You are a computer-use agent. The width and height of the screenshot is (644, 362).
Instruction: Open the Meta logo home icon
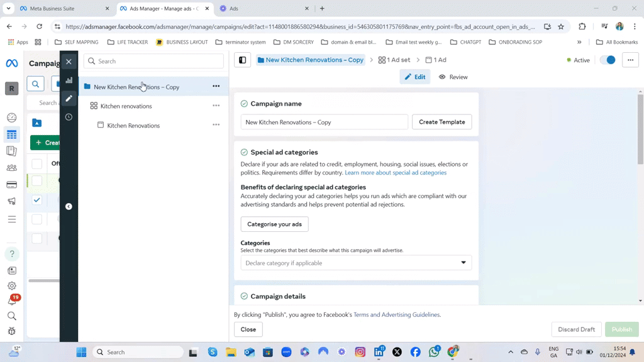point(11,63)
